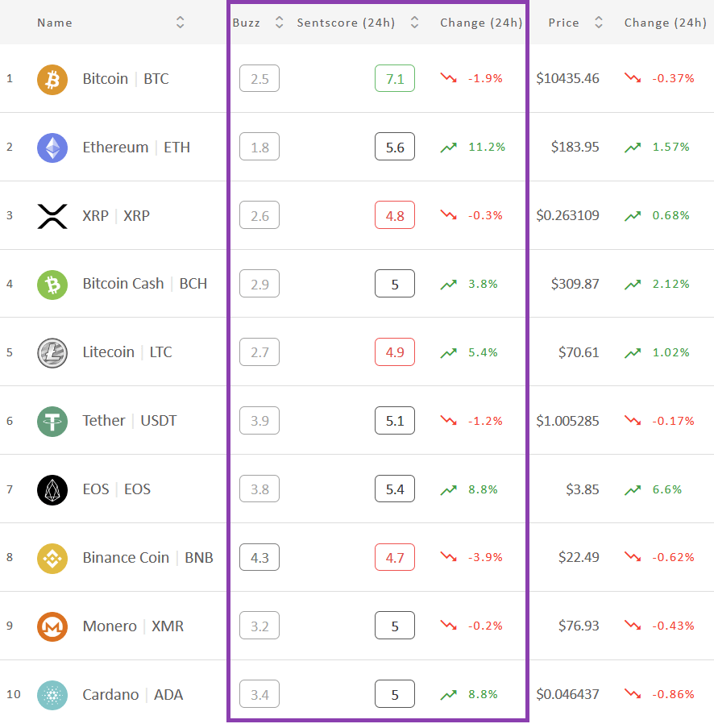Click the Ethereum diamond logo
The height and width of the screenshot is (728, 714).
click(52, 148)
